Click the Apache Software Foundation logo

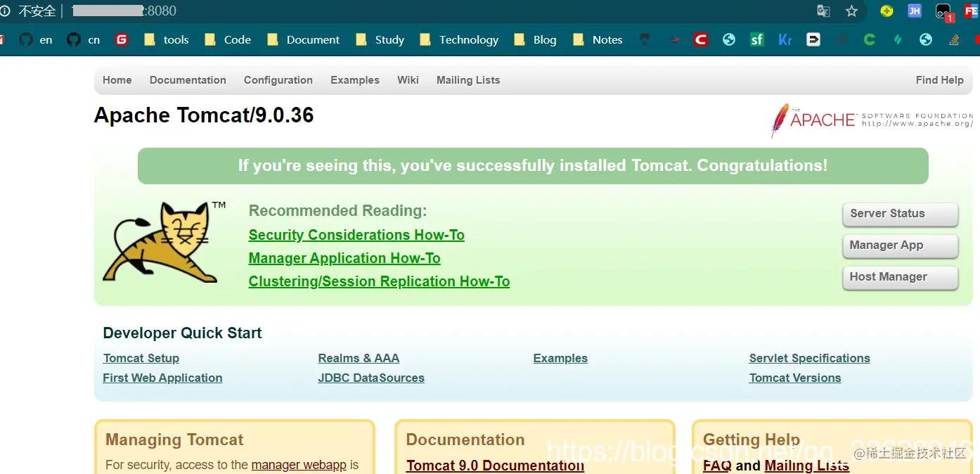[872, 120]
